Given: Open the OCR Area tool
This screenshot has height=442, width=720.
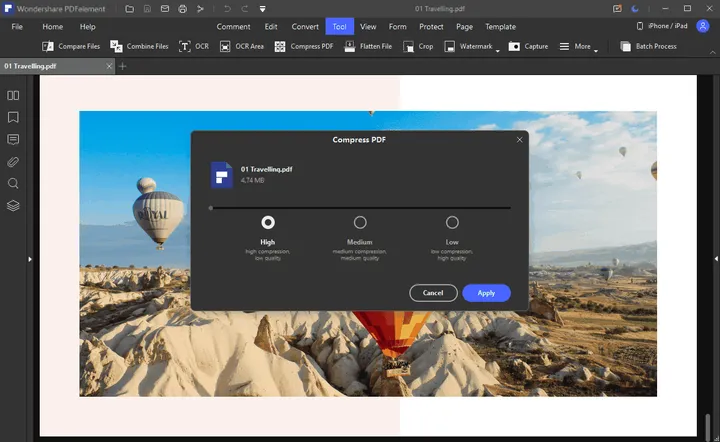Looking at the screenshot, I should coord(225,46).
